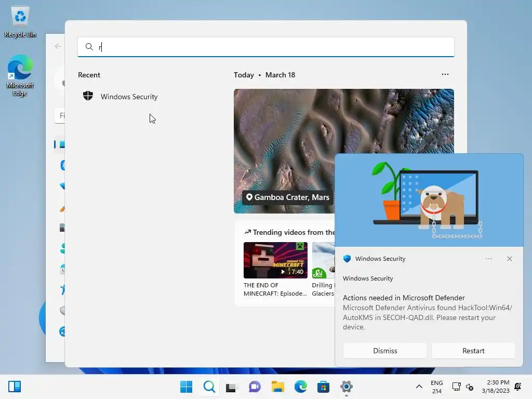
Task: Open the Gamboa Crater, Mars image
Action: coord(344,151)
